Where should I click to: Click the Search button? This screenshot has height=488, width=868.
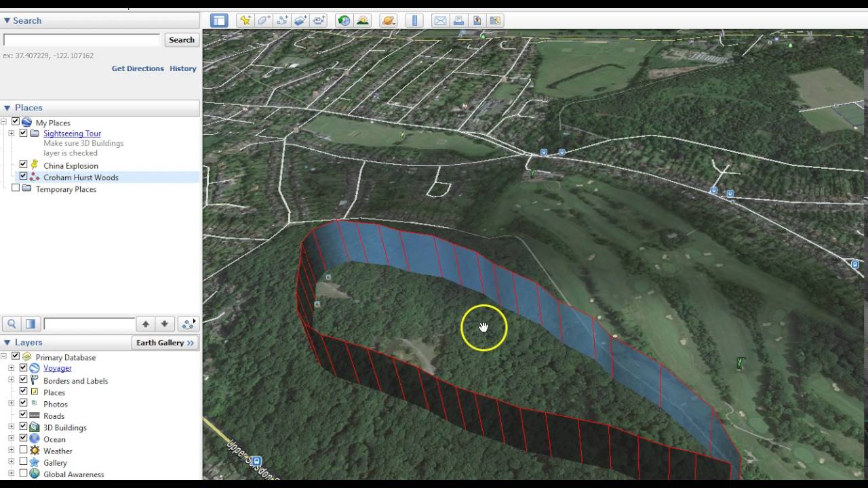pyautogui.click(x=182, y=40)
